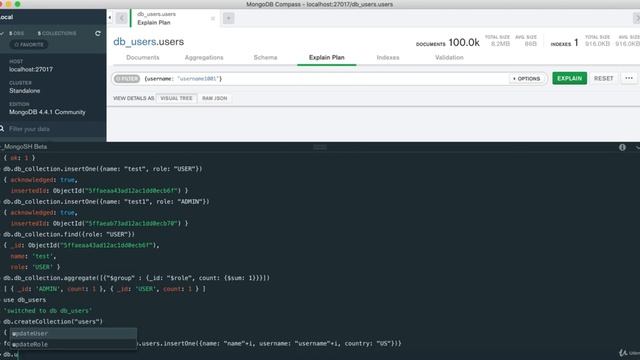Click the DBS count in sidebar
Image resolution: width=640 pixels, height=360 pixels.
[x=16, y=33]
